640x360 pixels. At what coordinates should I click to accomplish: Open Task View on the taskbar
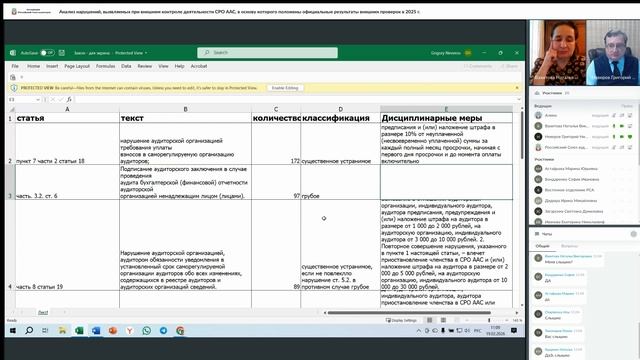pyautogui.click(x=45, y=331)
